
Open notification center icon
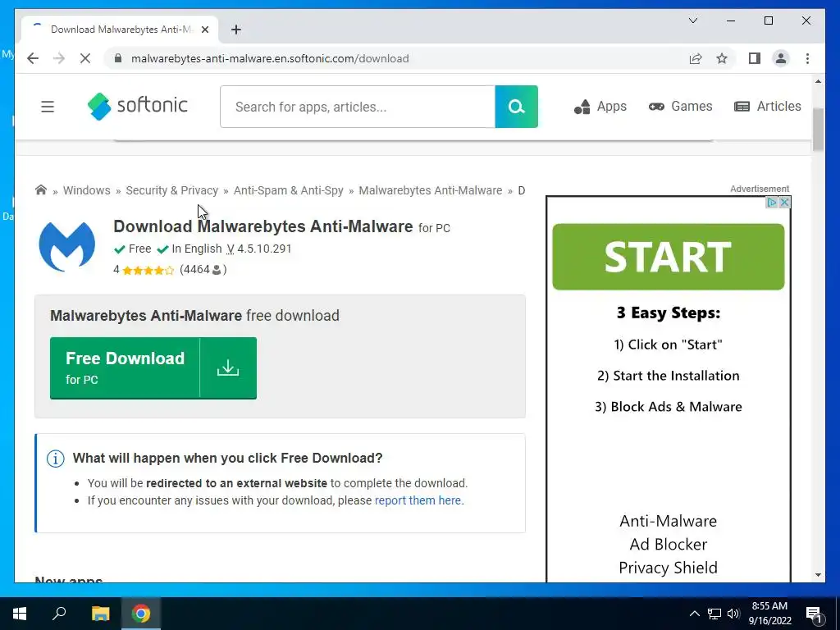(x=814, y=614)
